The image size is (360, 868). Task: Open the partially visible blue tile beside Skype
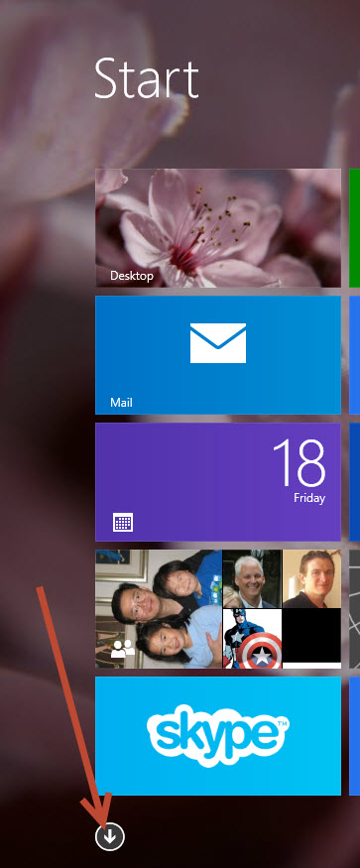(x=354, y=736)
